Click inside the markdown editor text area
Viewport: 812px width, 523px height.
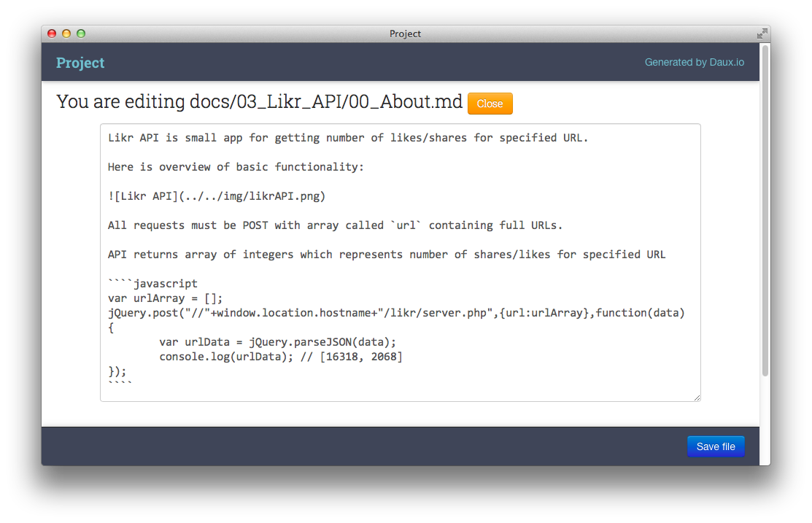[x=401, y=263]
